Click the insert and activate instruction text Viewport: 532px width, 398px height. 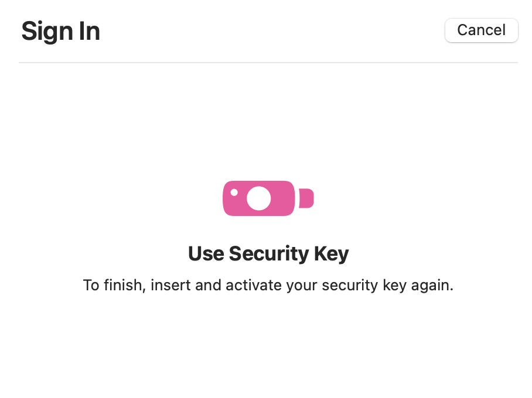pos(268,285)
